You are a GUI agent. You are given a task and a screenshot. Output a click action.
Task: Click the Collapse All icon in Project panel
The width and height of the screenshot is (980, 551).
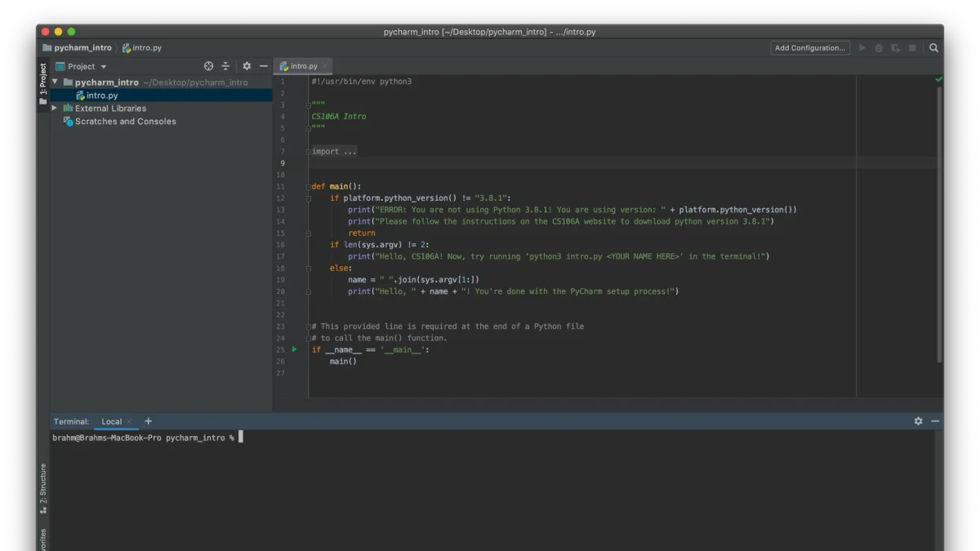[225, 66]
